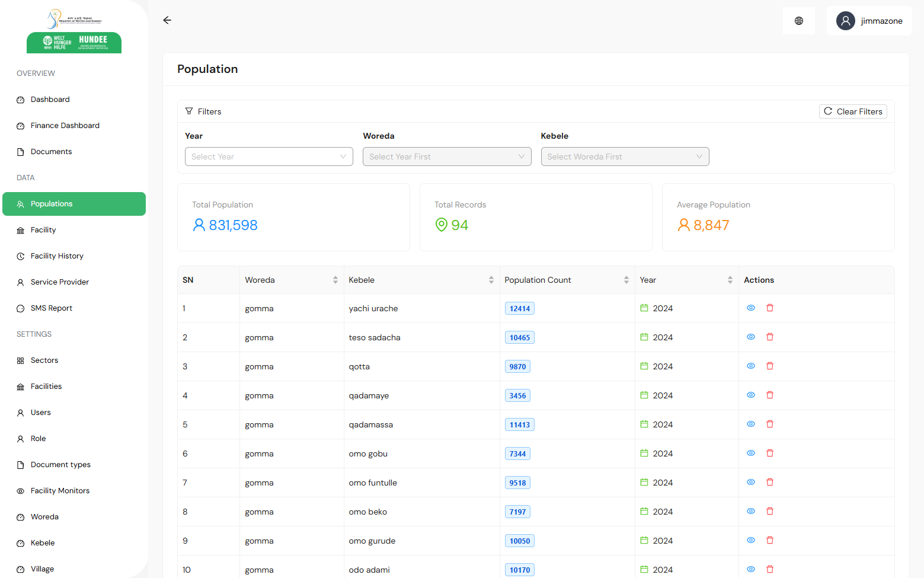View teso sadacha record via eye icon
924x578 pixels.
[750, 337]
